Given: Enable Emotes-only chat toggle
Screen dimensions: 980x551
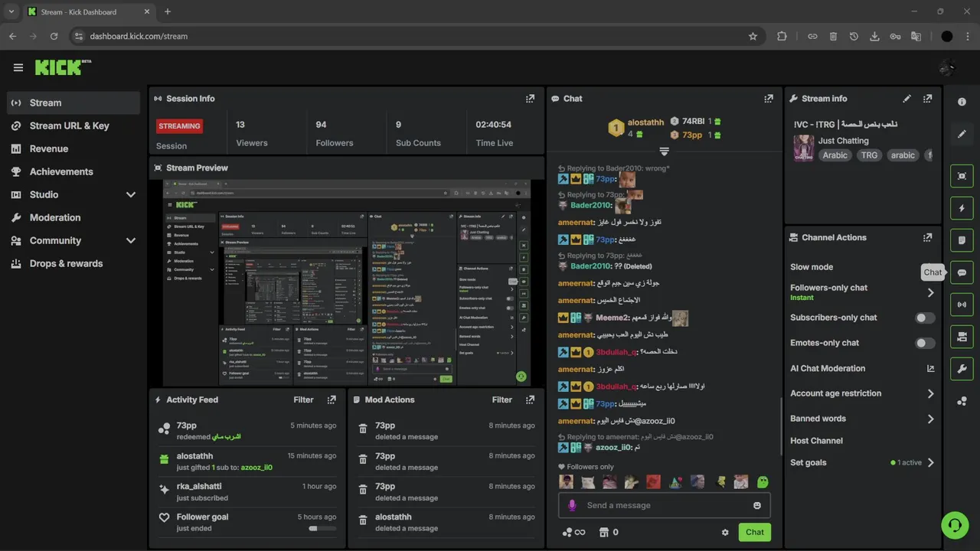Looking at the screenshot, I should click(x=925, y=343).
